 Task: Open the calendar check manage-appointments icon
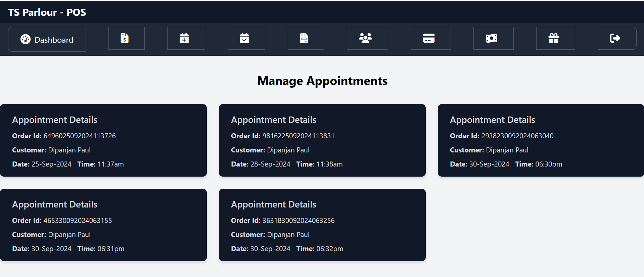(244, 38)
